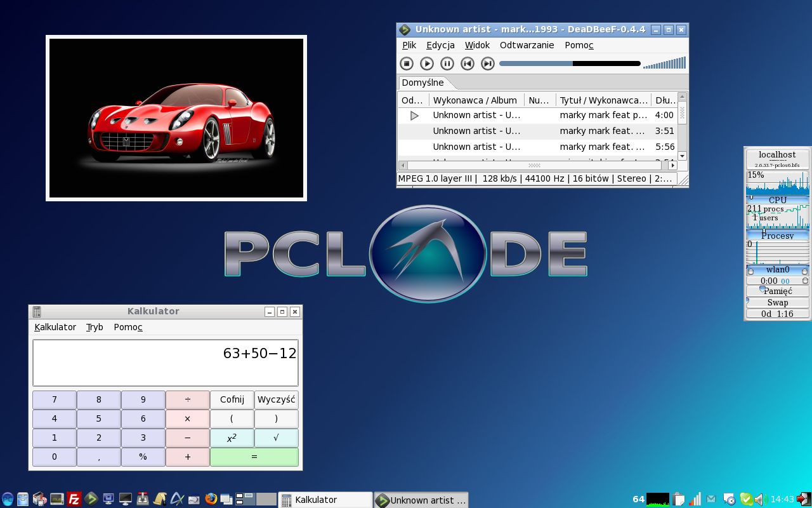The image size is (812, 508).
Task: Click the DeaDBeeF volume bar
Action: point(664,63)
